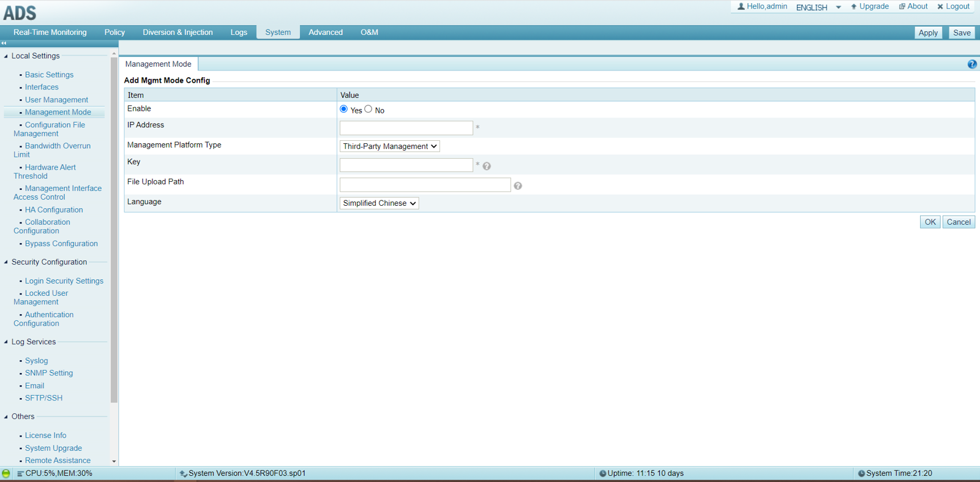Open the Login Security Settings link
Image resolution: width=980 pixels, height=482 pixels.
click(x=64, y=281)
